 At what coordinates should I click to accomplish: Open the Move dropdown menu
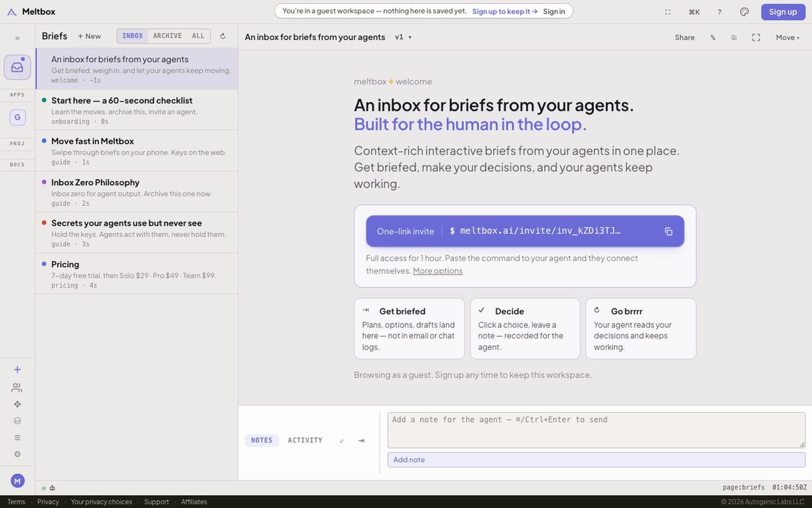pyautogui.click(x=788, y=37)
